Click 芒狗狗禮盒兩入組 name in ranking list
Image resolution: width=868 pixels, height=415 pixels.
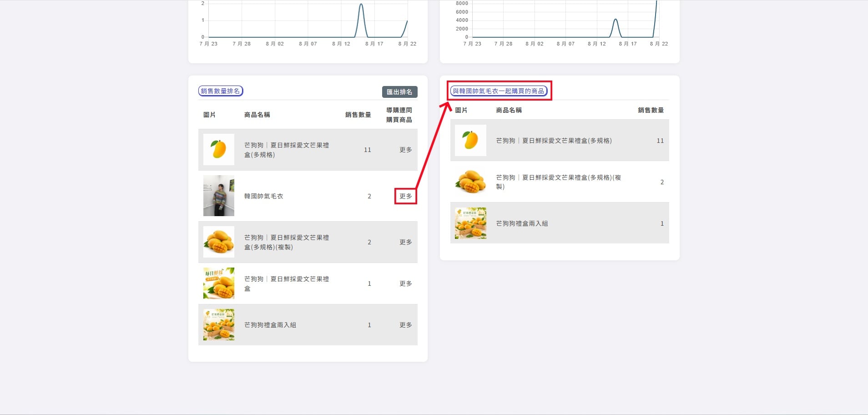tap(270, 325)
